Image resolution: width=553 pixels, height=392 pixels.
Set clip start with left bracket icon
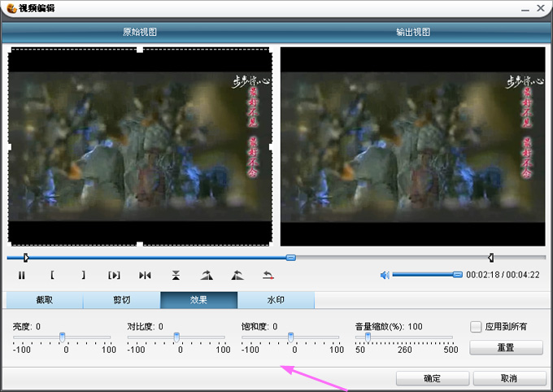52,275
